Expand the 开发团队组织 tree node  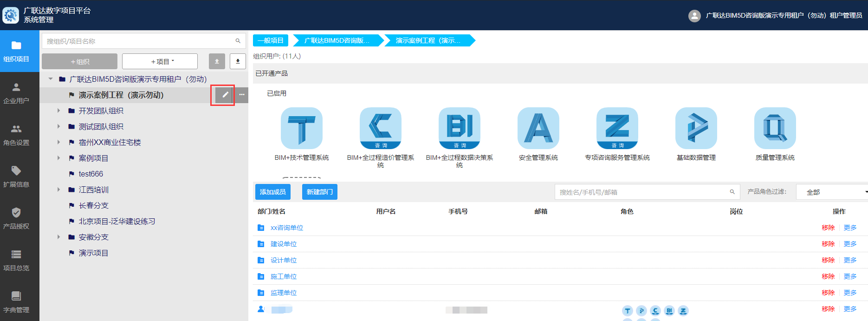pyautogui.click(x=58, y=111)
